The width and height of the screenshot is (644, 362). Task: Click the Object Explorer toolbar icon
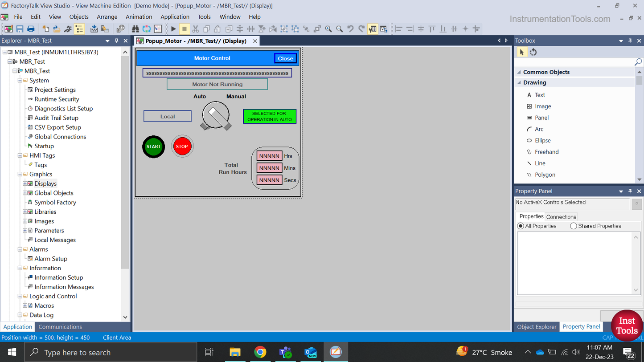[384, 29]
